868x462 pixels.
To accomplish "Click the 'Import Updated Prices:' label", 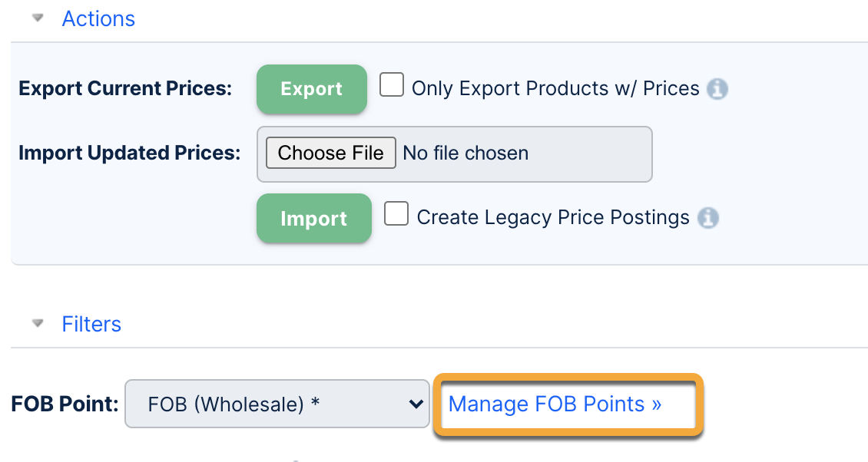I will 129,153.
